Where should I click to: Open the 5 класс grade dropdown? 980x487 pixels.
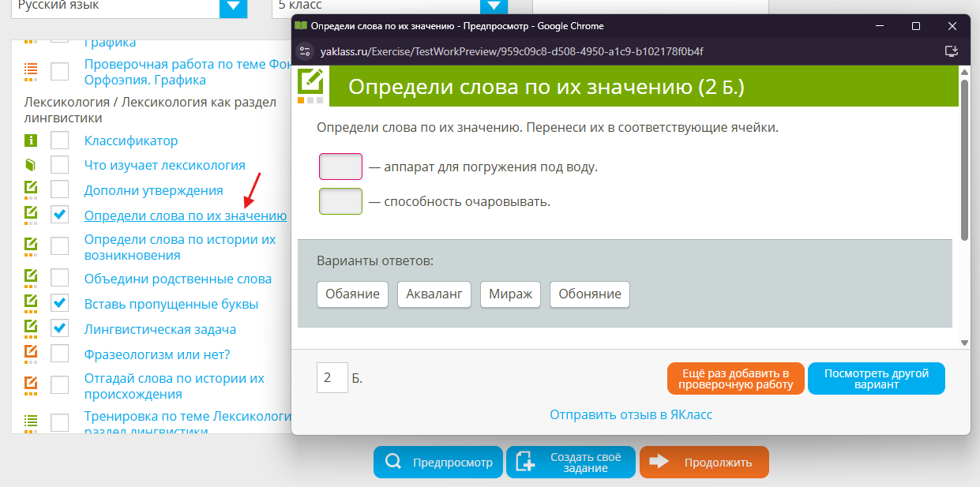pyautogui.click(x=494, y=6)
